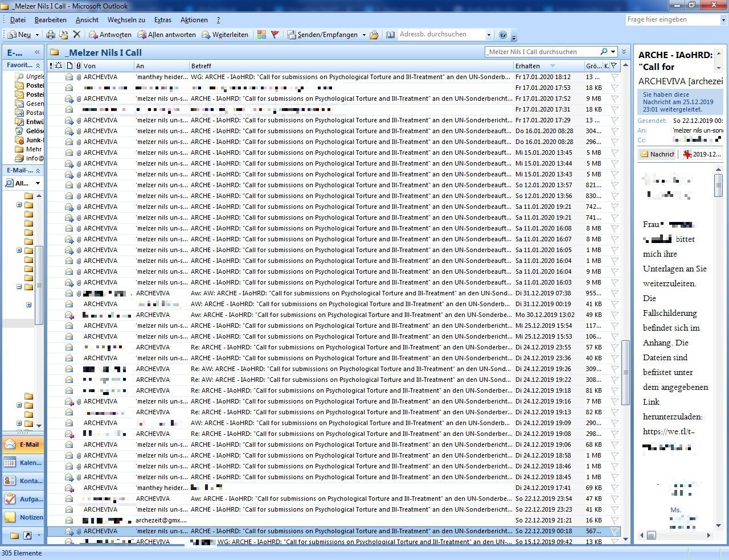Toggle flag for Do 16.01.2020 08:28 first mail
The image size is (729, 560).
coord(615,131)
